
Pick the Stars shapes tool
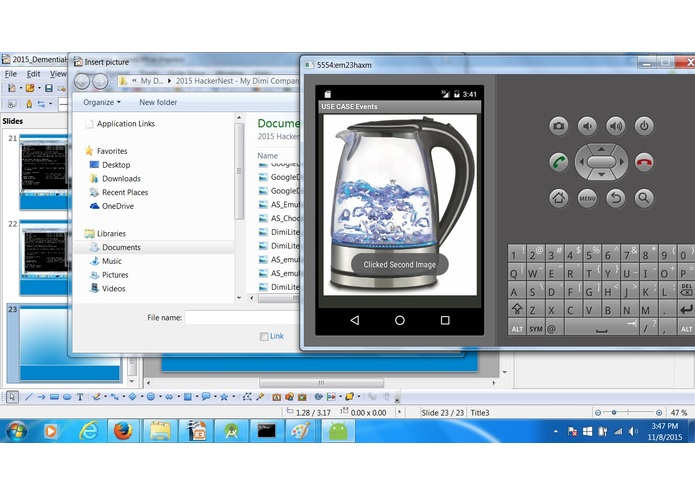coord(224,397)
